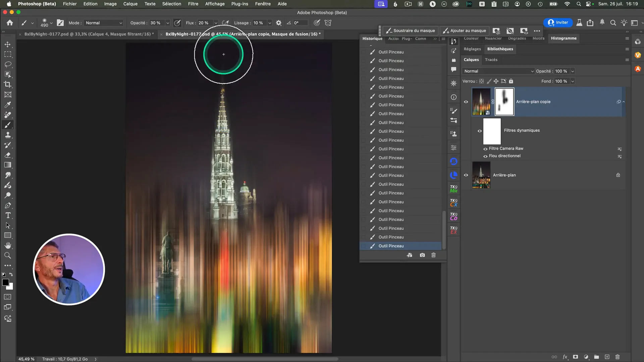The height and width of the screenshot is (362, 644).
Task: Click the Inviter button
Action: (558, 22)
